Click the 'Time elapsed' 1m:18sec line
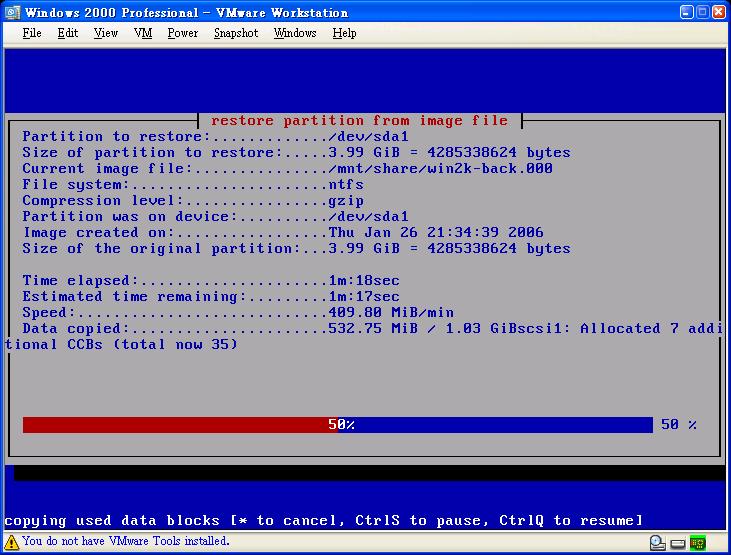The width and height of the screenshot is (731, 555). [211, 280]
